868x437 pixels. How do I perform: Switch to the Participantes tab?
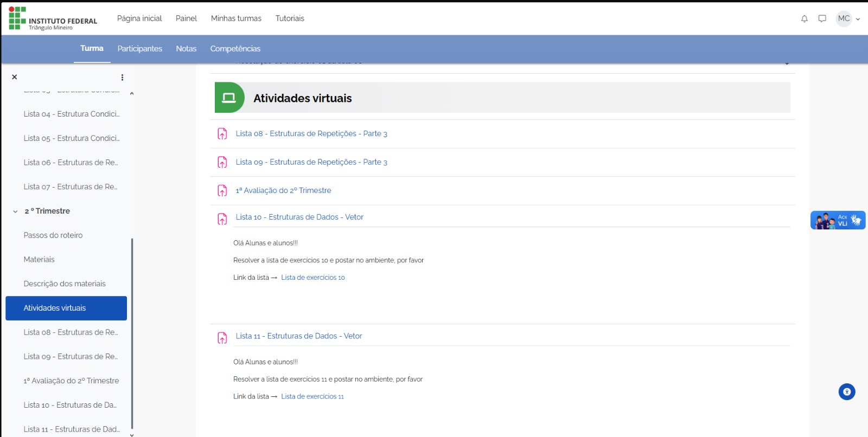point(139,49)
